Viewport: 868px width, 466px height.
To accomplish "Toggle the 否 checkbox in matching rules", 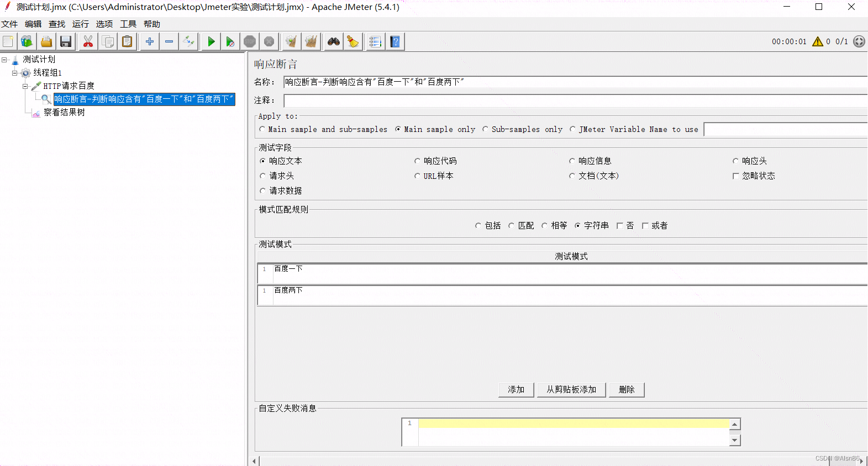I will 620,226.
